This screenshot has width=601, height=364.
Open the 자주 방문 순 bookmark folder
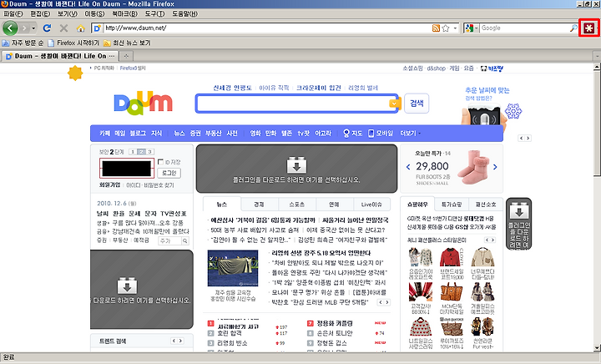23,43
